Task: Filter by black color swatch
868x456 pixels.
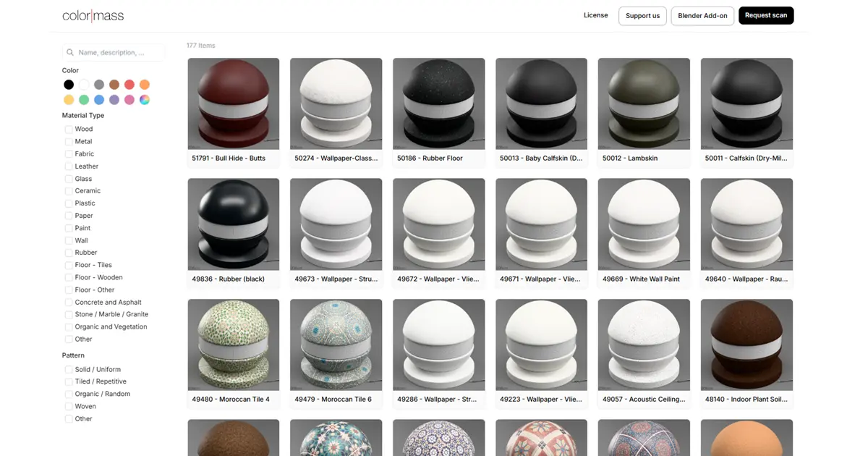Action: (69, 85)
